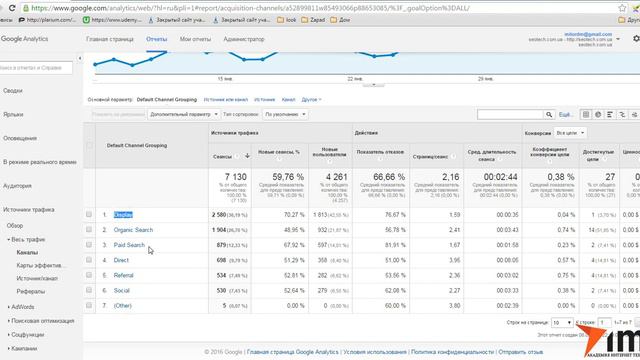The width and height of the screenshot is (640, 360).
Task: Open Рефералы in the sidebar
Action: [x=31, y=291]
